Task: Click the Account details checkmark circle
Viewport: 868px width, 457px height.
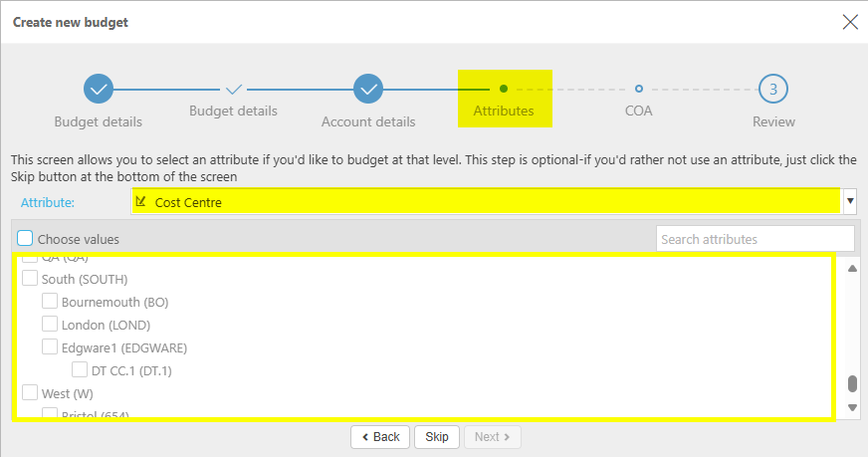Action: coord(368,89)
